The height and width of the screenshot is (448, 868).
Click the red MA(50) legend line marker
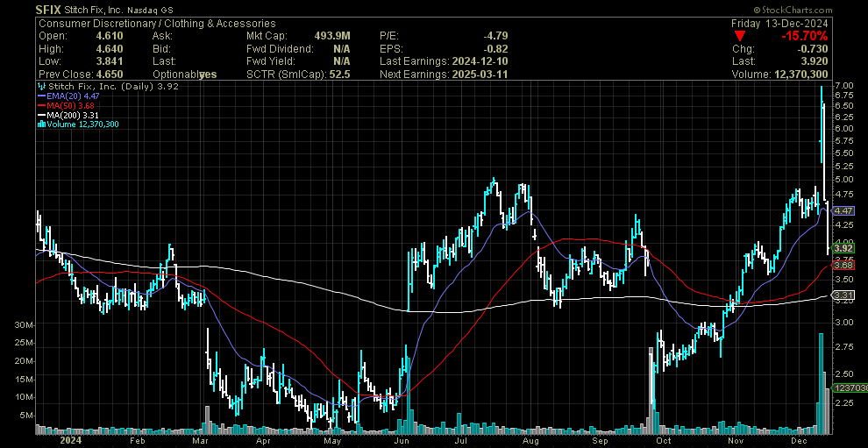[x=41, y=105]
